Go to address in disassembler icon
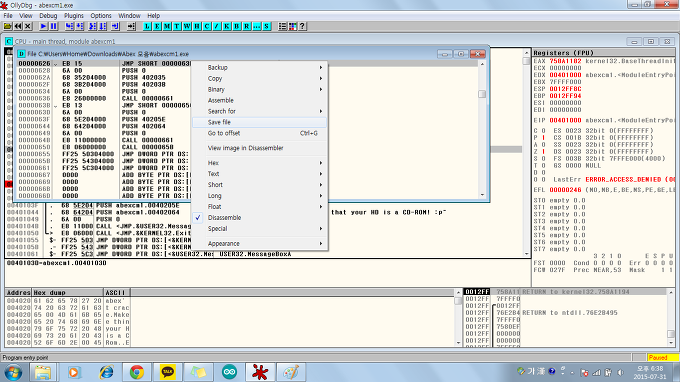The height and width of the screenshot is (382, 680). pos(131,26)
